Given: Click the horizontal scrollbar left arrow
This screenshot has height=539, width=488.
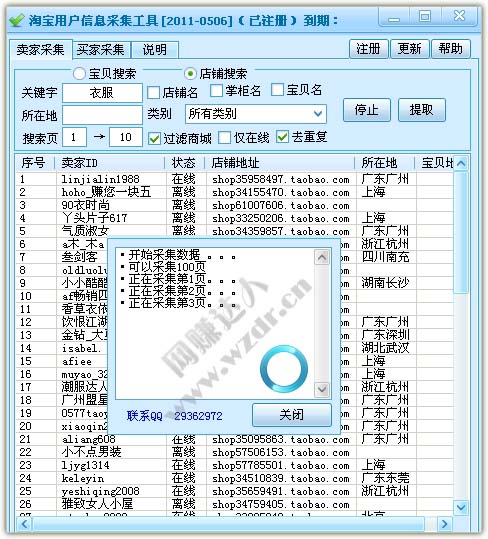Looking at the screenshot, I should (x=24, y=524).
